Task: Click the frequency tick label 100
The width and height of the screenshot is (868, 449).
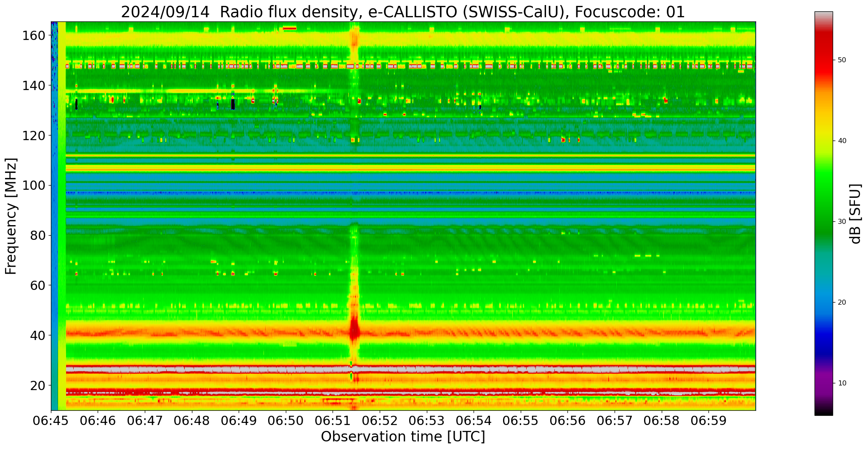Action: [34, 186]
